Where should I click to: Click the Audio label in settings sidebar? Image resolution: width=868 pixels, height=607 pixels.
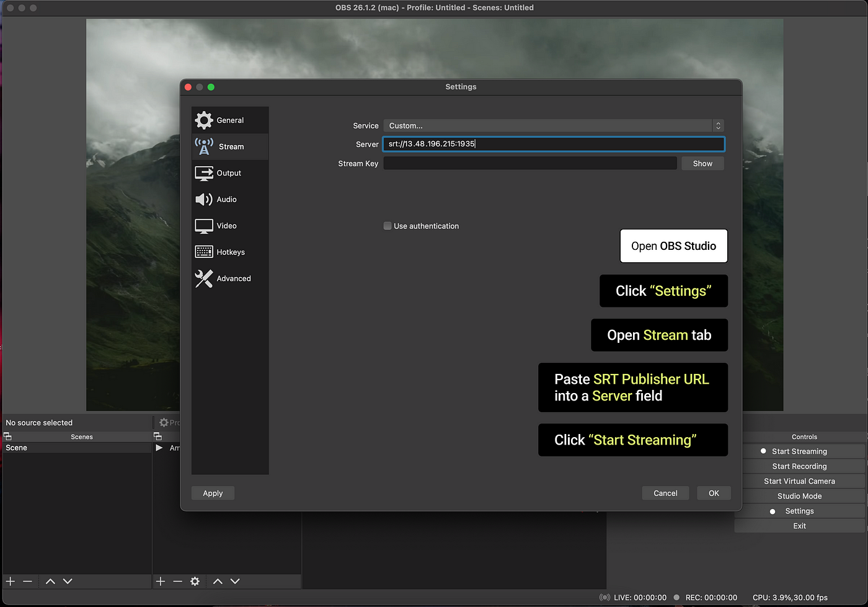click(x=226, y=200)
